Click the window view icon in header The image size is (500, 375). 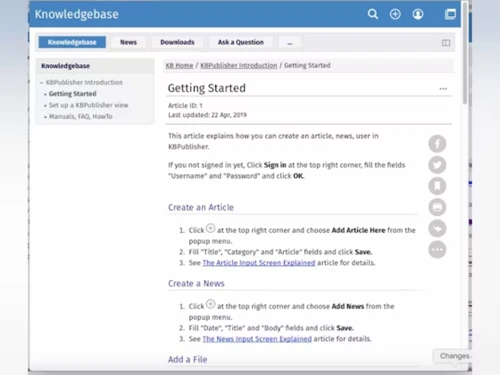[x=450, y=14]
